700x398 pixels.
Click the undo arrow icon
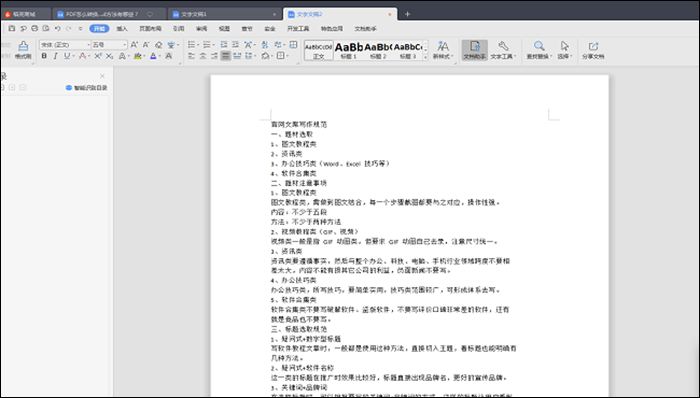coord(57,29)
